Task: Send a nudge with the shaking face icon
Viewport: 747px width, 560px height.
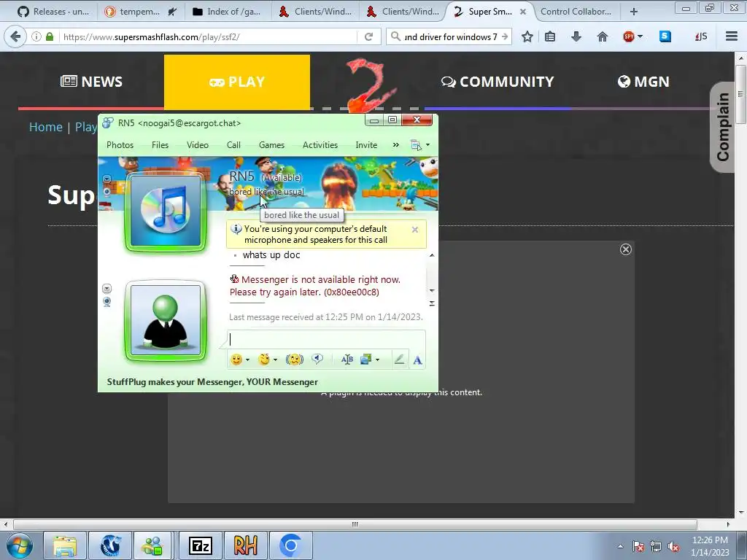Action: (x=295, y=359)
